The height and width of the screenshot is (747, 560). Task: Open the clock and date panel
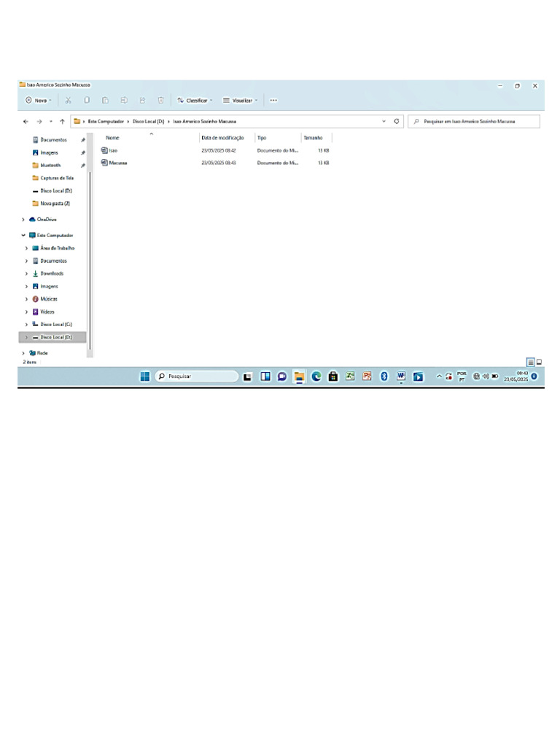click(516, 376)
